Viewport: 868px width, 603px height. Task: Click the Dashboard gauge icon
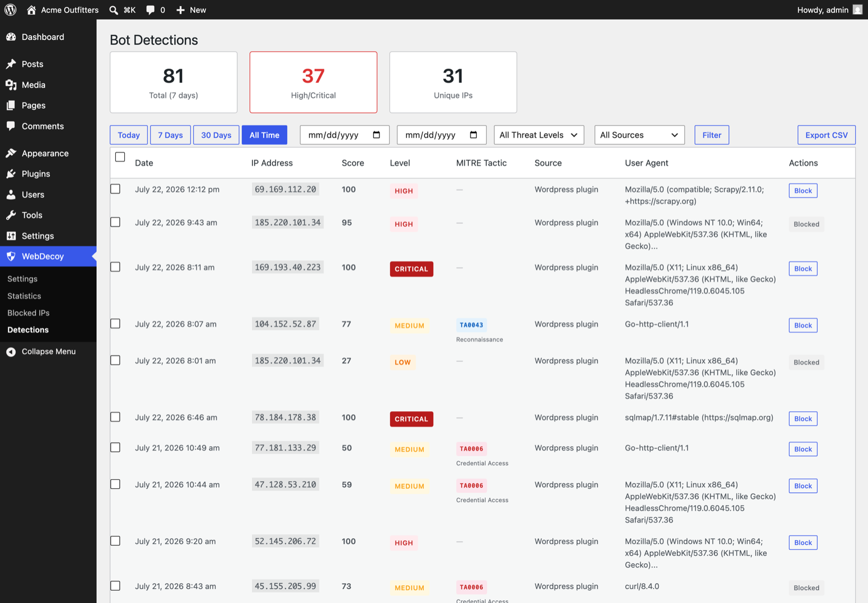pyautogui.click(x=11, y=37)
